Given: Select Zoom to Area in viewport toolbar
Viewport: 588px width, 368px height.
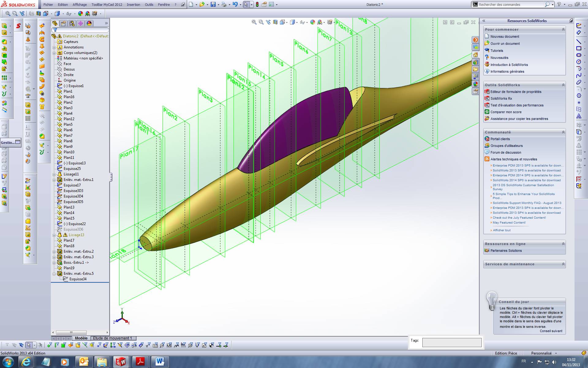Looking at the screenshot, I should [x=261, y=22].
